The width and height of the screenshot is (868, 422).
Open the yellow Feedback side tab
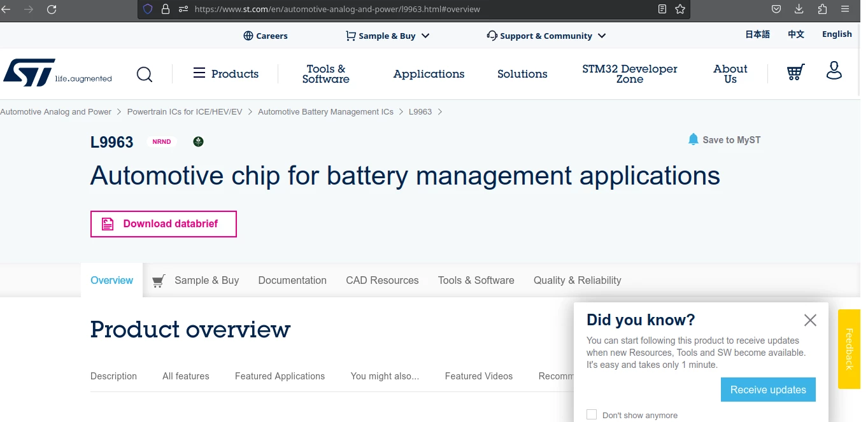point(849,349)
